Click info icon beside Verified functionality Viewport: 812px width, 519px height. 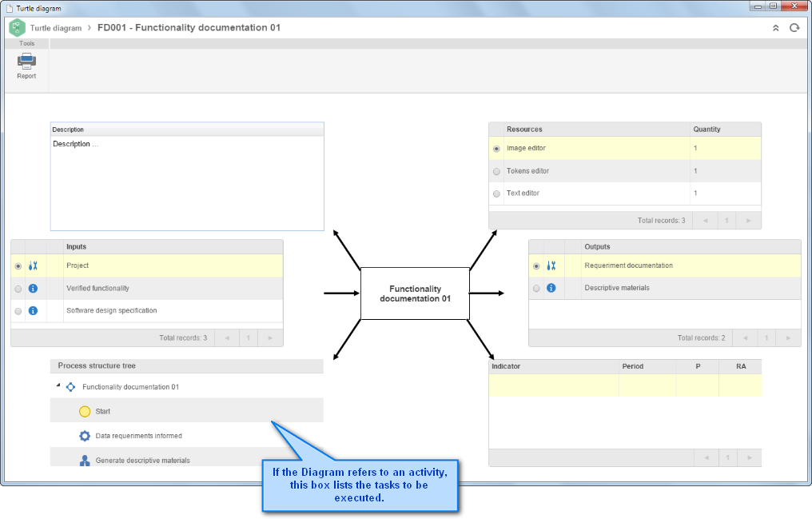pos(33,289)
